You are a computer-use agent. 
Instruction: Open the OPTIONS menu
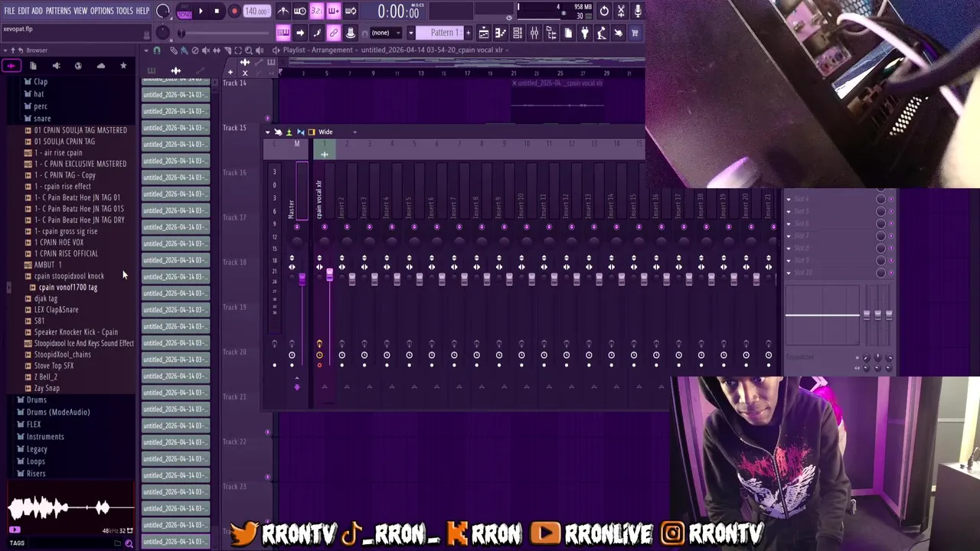102,11
